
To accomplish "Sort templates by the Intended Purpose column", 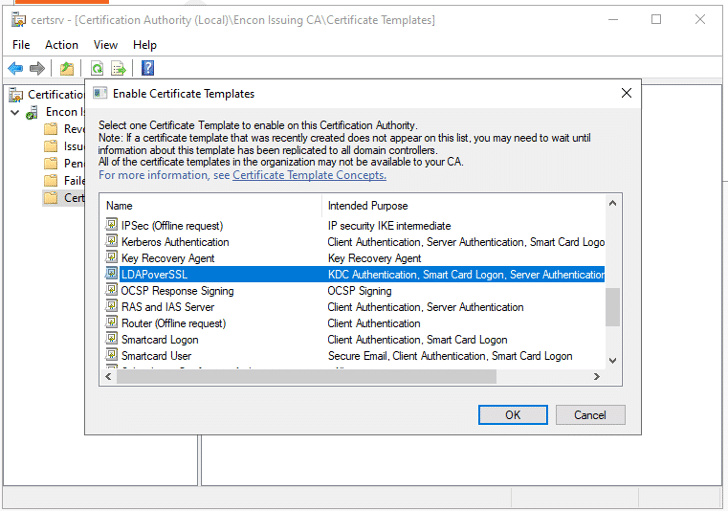I will click(x=367, y=205).
